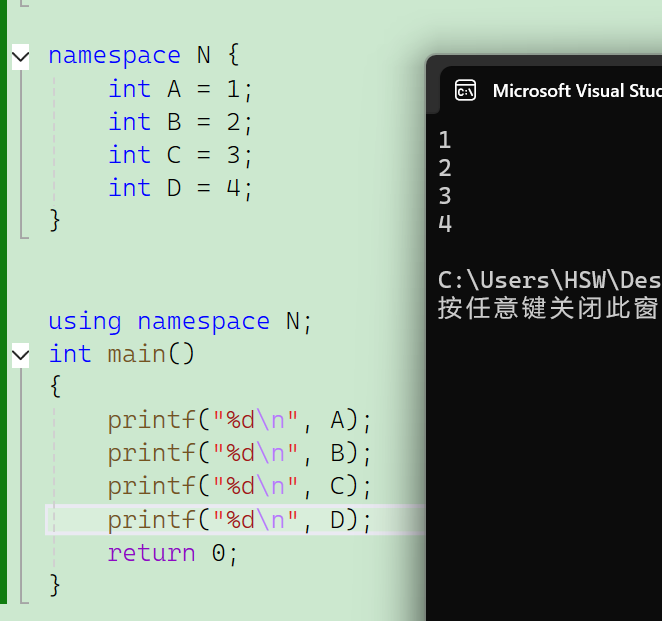Click the console window icon in the tab
Screen dimensions: 662x621
tap(465, 91)
